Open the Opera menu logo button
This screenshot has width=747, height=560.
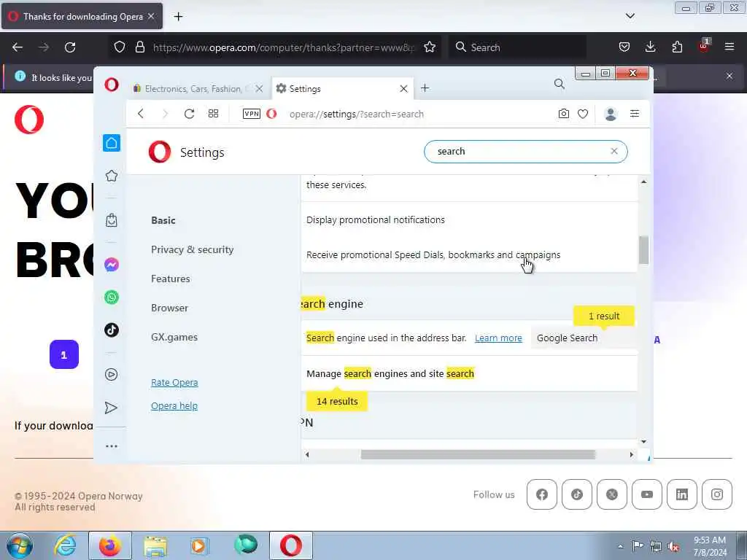(x=112, y=85)
